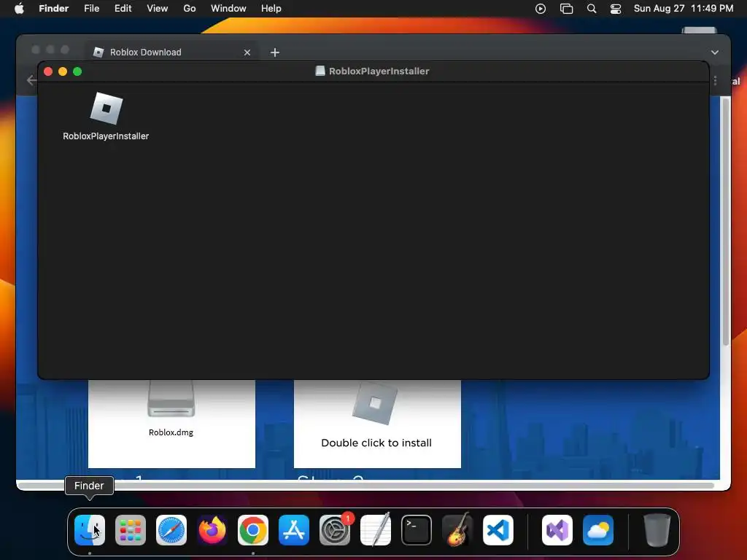The height and width of the screenshot is (560, 747).
Task: Click the screen recording status icon in menu bar
Action: (541, 9)
